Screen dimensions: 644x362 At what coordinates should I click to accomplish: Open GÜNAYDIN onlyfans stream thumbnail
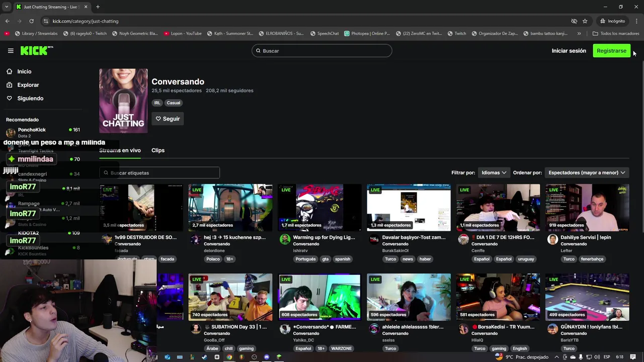click(587, 297)
